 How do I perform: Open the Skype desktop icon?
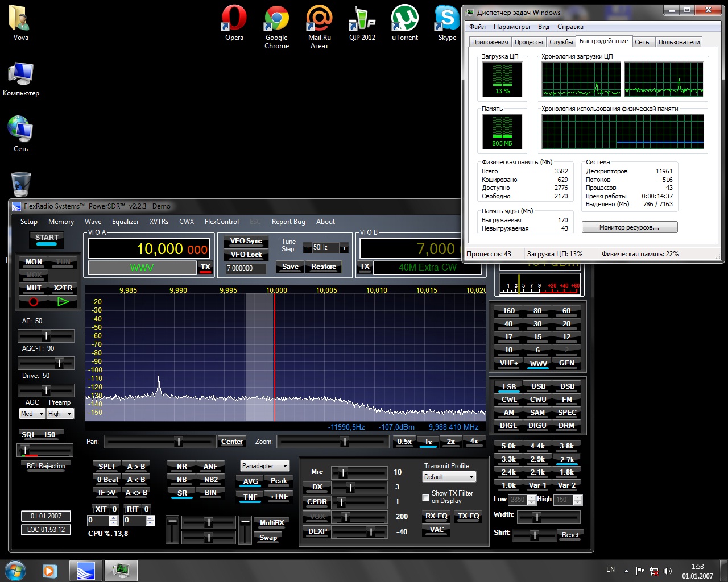(447, 23)
